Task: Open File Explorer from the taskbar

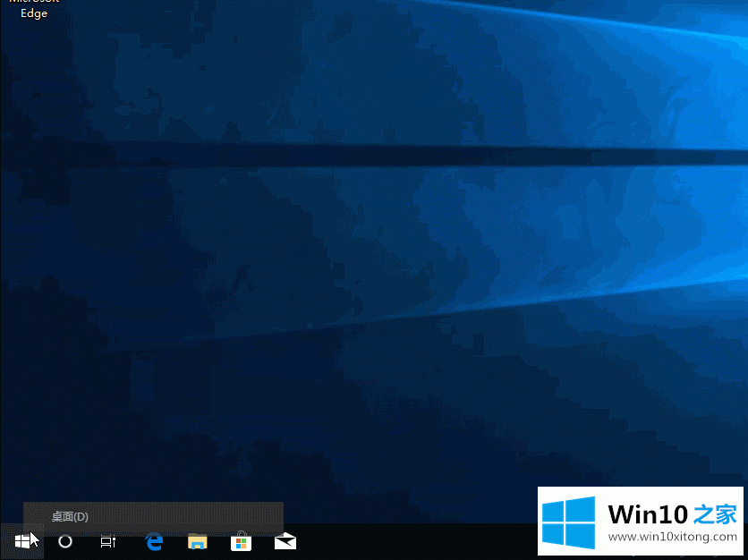Action: (198, 542)
